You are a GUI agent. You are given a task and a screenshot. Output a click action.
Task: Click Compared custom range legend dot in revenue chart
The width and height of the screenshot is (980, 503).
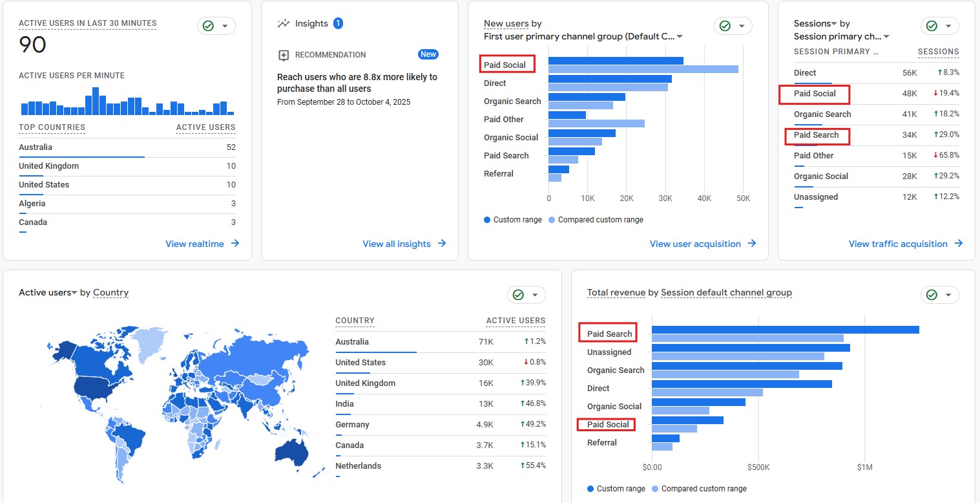pyautogui.click(x=655, y=489)
